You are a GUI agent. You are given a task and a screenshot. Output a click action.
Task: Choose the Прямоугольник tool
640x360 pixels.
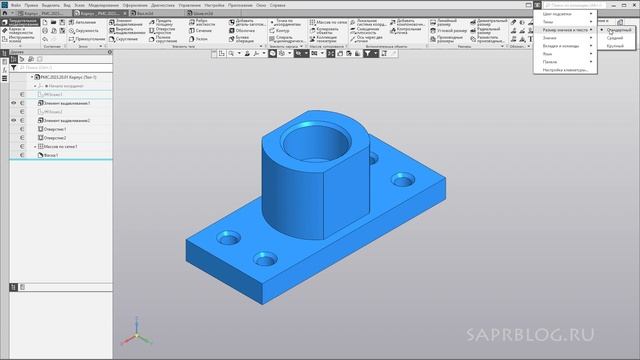[x=87, y=39]
